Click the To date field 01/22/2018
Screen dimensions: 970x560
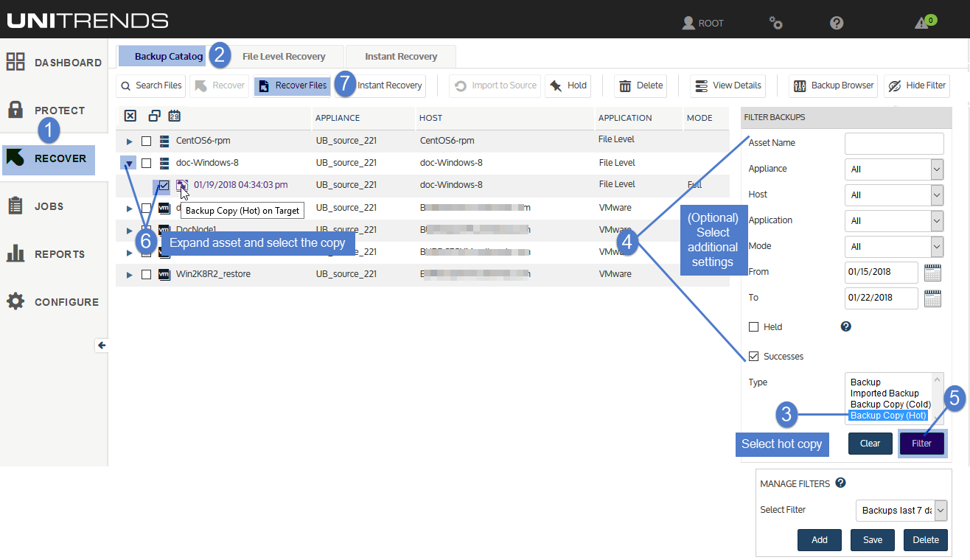tap(882, 298)
